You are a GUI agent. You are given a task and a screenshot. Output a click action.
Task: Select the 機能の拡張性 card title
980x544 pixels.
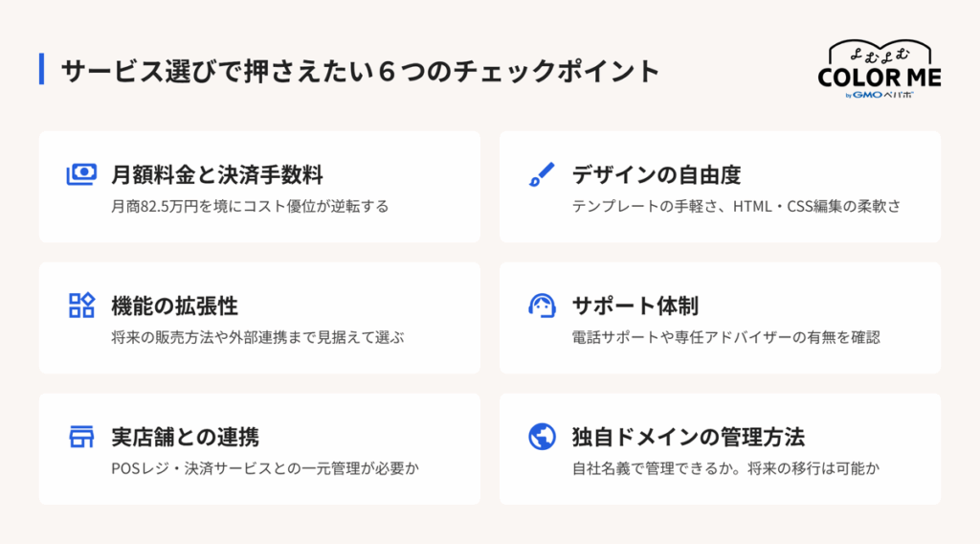click(x=174, y=306)
